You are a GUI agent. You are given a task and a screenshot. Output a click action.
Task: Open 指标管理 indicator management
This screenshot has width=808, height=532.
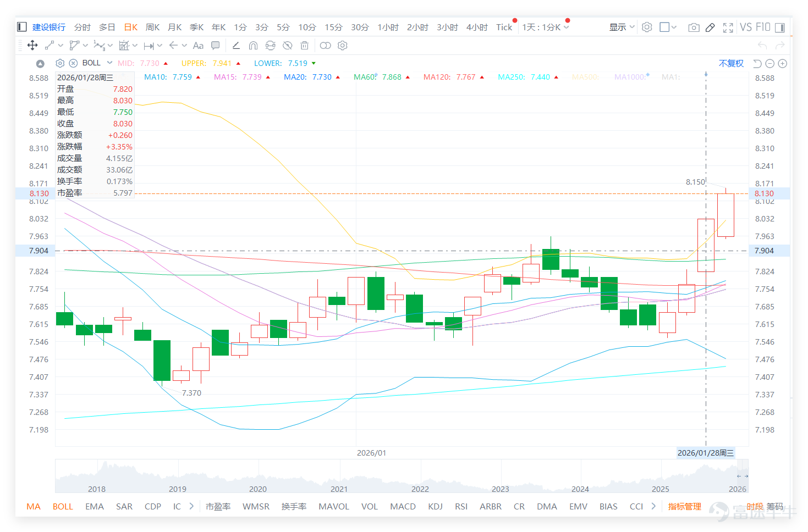pyautogui.click(x=684, y=506)
